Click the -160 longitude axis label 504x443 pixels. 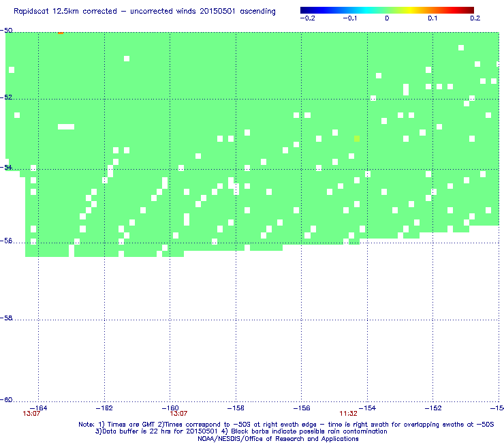click(x=170, y=408)
